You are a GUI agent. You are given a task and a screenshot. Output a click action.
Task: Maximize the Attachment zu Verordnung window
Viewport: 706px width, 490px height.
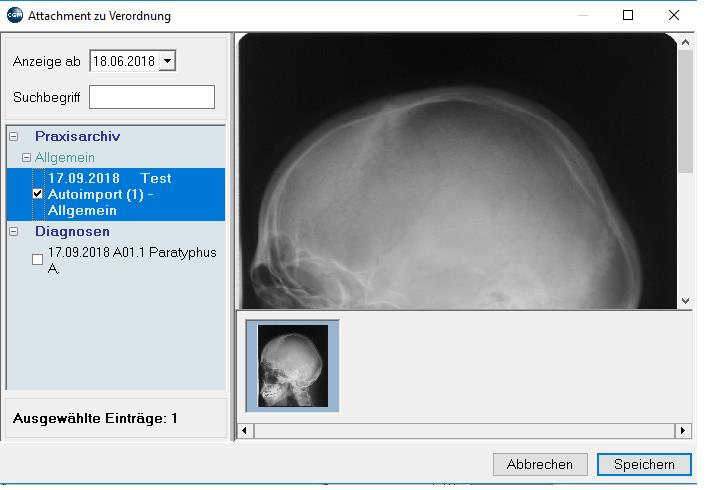628,15
